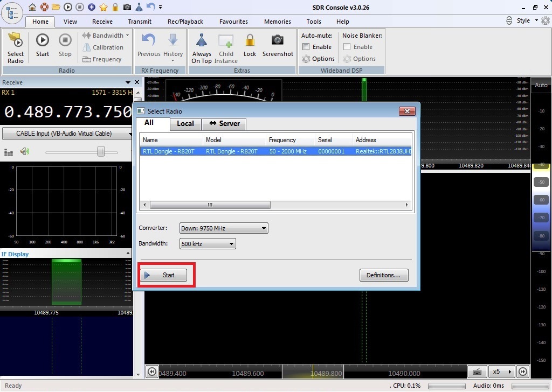Screen dimensions: 552x392
Task: Click the volume slider handle
Action: pos(101,152)
